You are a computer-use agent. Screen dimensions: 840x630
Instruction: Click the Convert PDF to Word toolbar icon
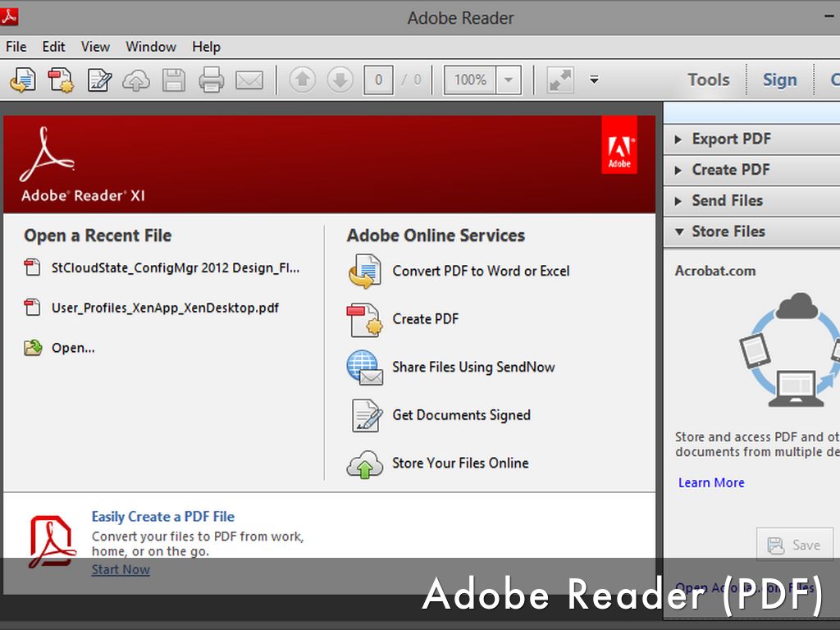[23, 80]
